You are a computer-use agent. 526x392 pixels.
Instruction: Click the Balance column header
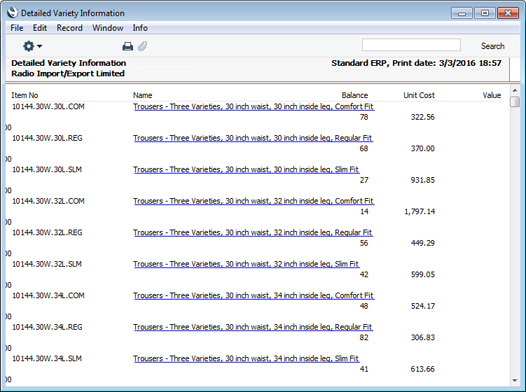point(355,95)
